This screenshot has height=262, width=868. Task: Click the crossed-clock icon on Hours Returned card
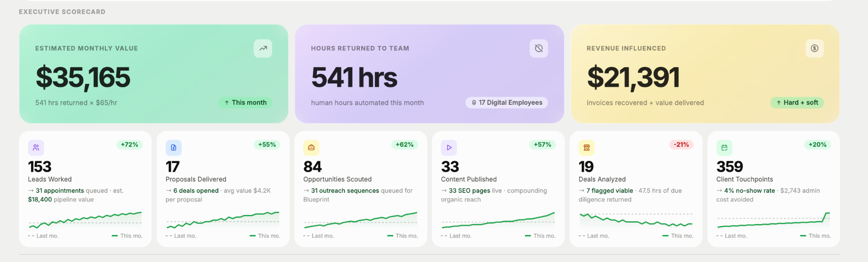pos(538,48)
